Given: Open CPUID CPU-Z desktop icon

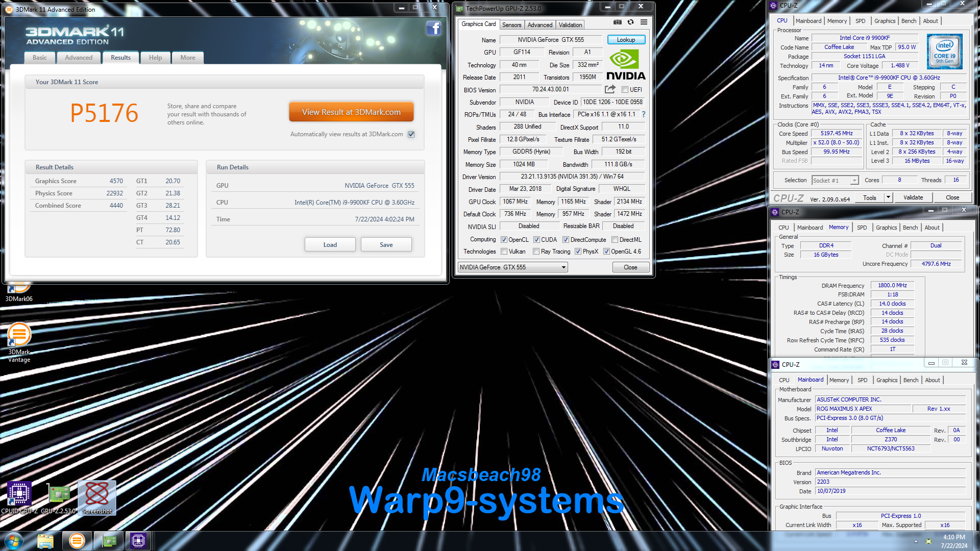Looking at the screenshot, I should click(19, 498).
